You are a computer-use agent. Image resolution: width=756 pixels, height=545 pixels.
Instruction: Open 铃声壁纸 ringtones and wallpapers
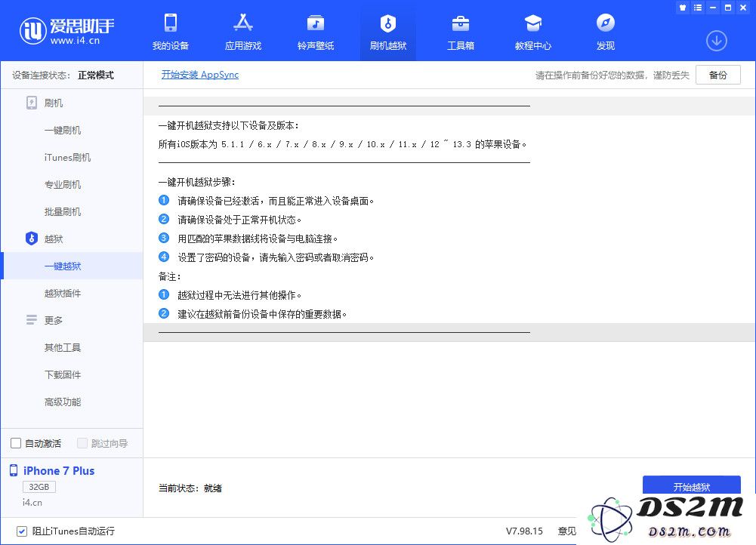tap(316, 32)
